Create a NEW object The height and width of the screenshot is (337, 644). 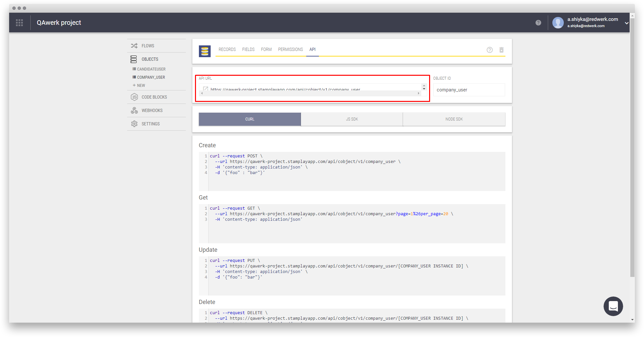(139, 86)
